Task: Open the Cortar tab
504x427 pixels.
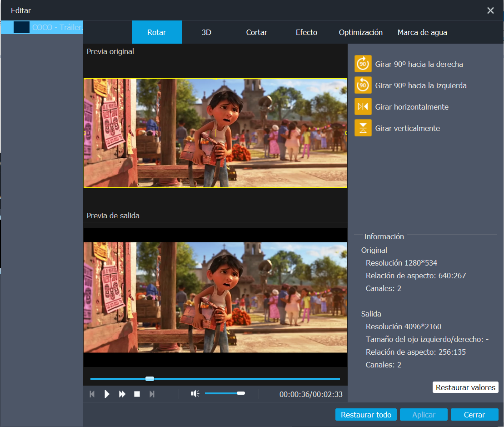Action: point(256,32)
